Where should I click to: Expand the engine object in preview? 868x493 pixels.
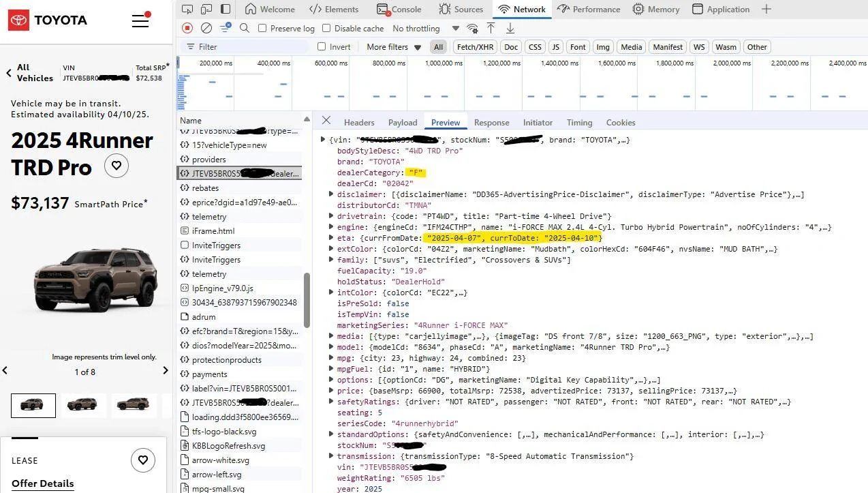(x=331, y=227)
